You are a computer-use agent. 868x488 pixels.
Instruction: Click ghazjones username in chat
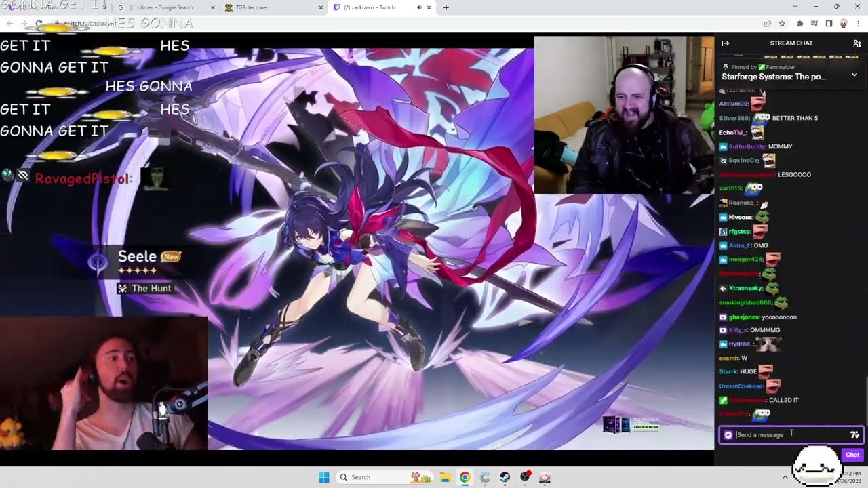pyautogui.click(x=744, y=317)
